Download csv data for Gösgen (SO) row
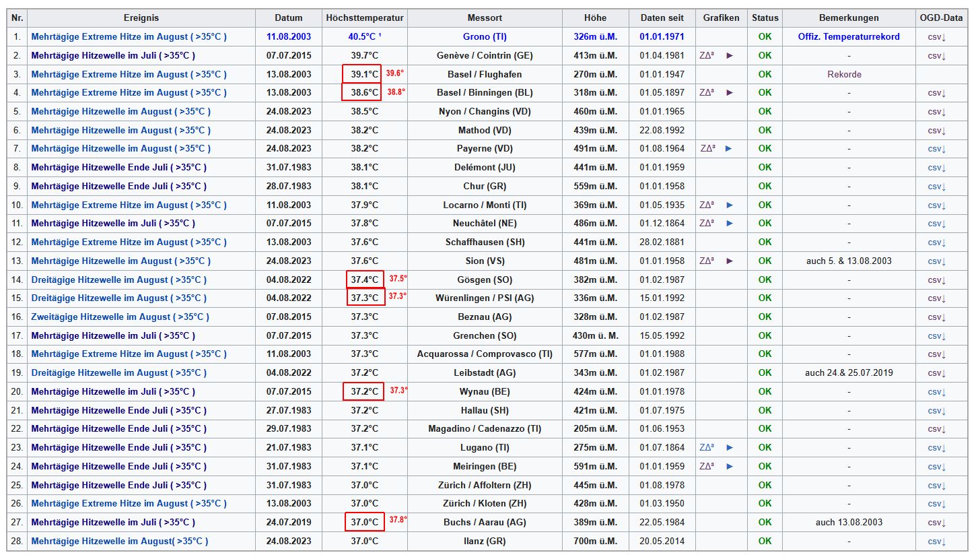 [x=937, y=280]
